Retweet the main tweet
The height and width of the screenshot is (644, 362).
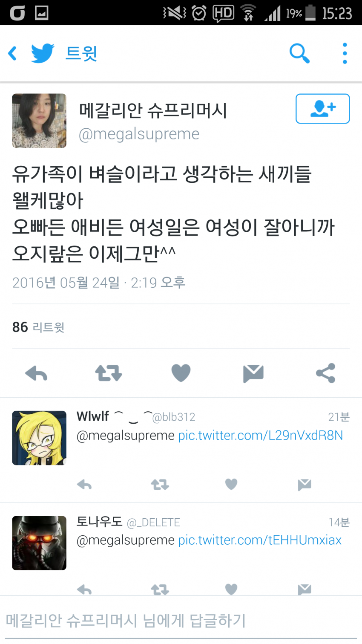(x=109, y=373)
